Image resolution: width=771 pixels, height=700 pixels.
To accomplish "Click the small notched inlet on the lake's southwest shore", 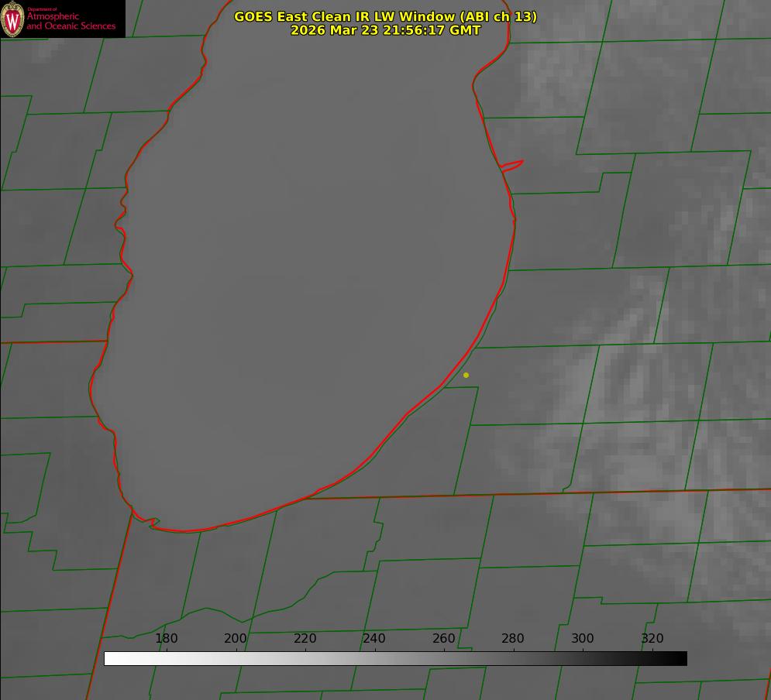I will [x=153, y=523].
